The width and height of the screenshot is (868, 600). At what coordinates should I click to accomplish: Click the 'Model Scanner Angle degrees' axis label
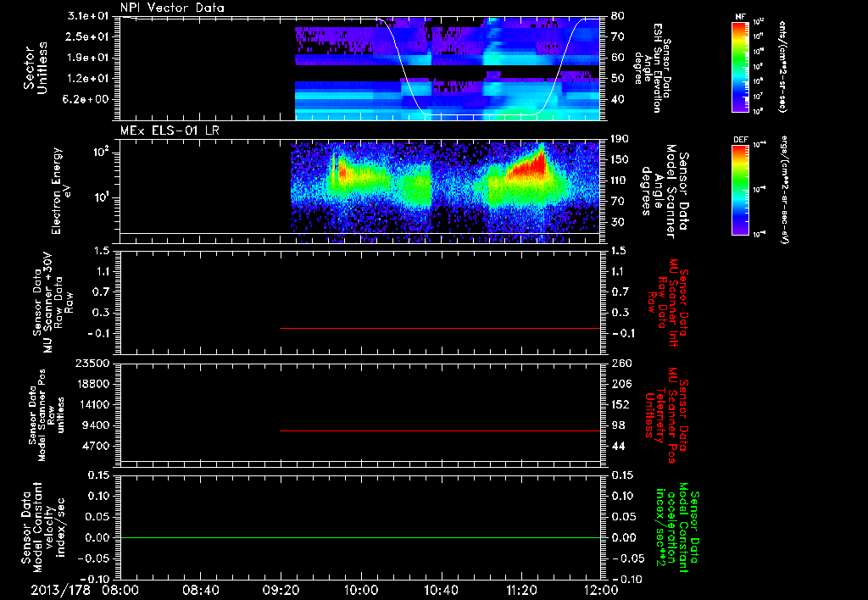tap(665, 191)
